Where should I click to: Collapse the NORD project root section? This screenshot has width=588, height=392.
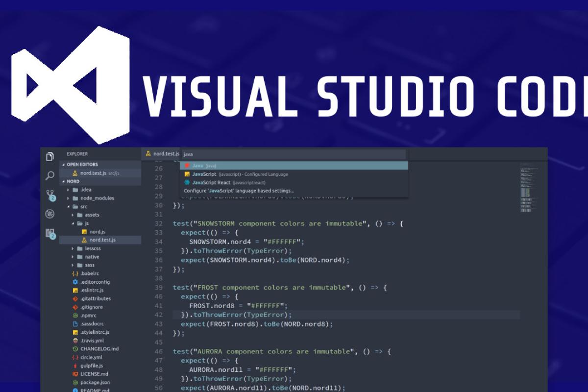63,181
